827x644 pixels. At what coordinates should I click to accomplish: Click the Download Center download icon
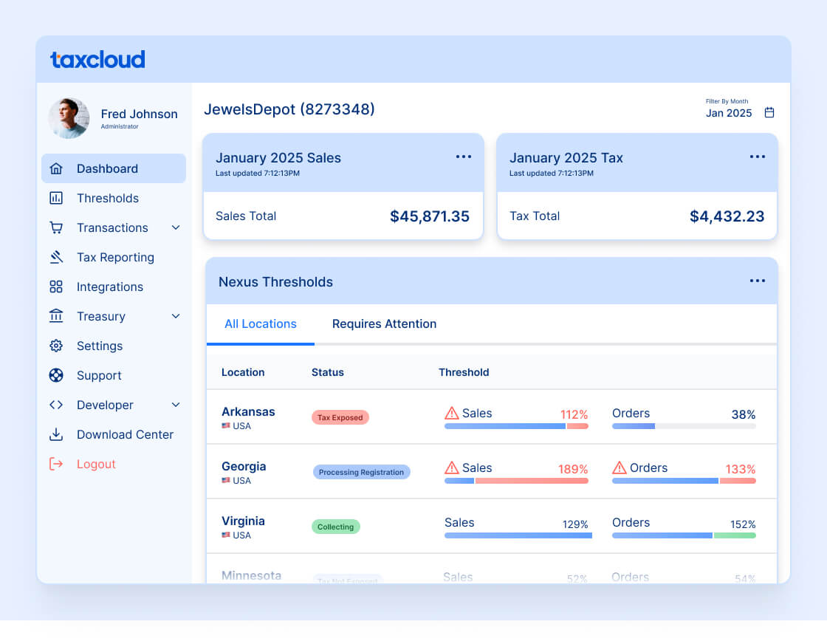click(x=56, y=434)
